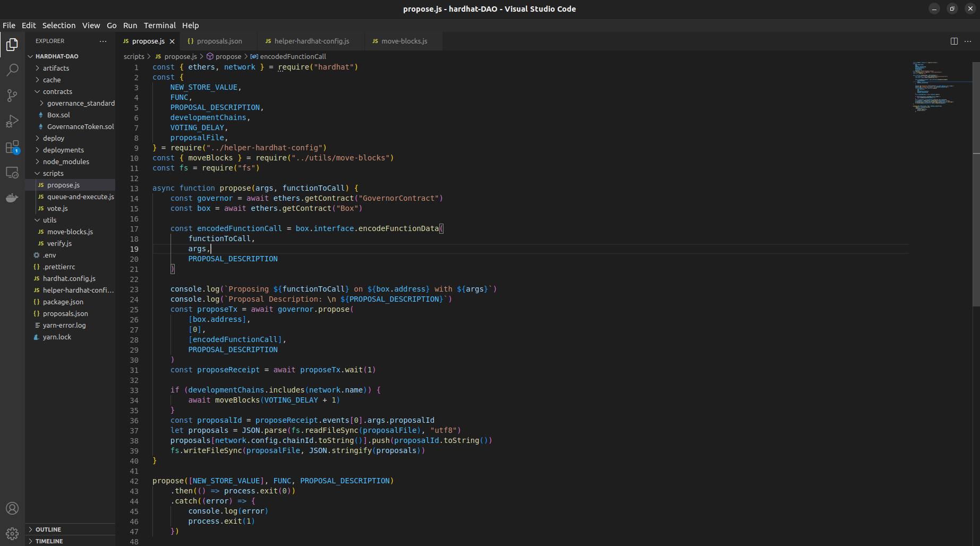This screenshot has height=546, width=980.
Task: Click the vertical editor scrollbar
Action: click(976, 184)
